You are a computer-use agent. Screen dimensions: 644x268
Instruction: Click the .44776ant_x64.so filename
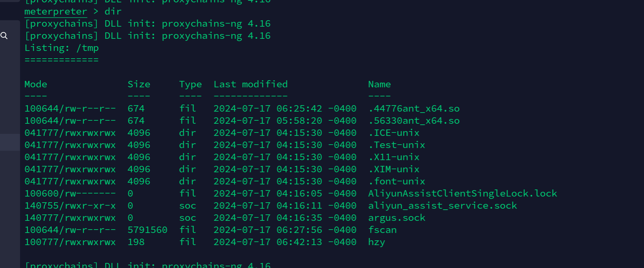(414, 109)
